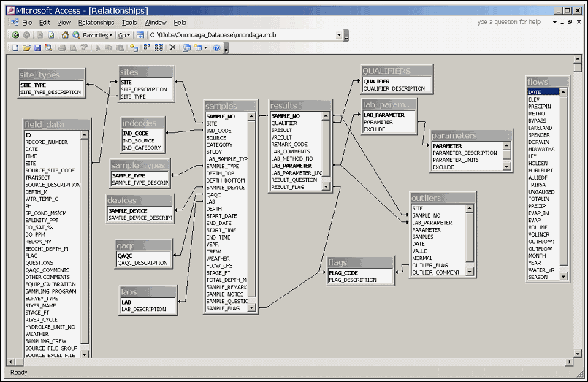
Task: Click the File Search icon
Action: [48, 47]
